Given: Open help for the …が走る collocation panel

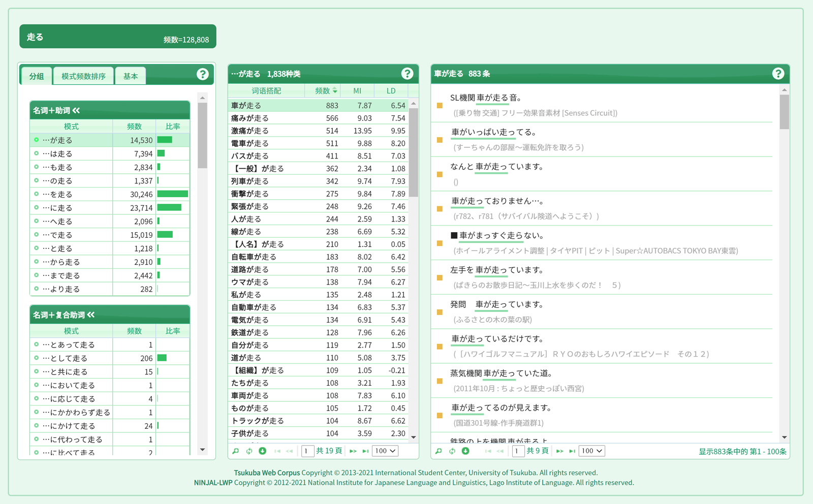Looking at the screenshot, I should click(x=407, y=74).
